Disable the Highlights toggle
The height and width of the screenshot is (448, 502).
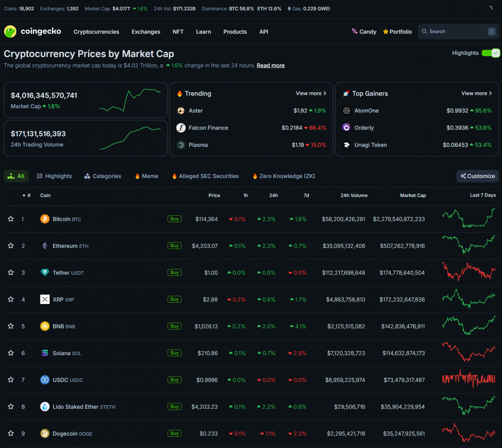pyautogui.click(x=490, y=53)
